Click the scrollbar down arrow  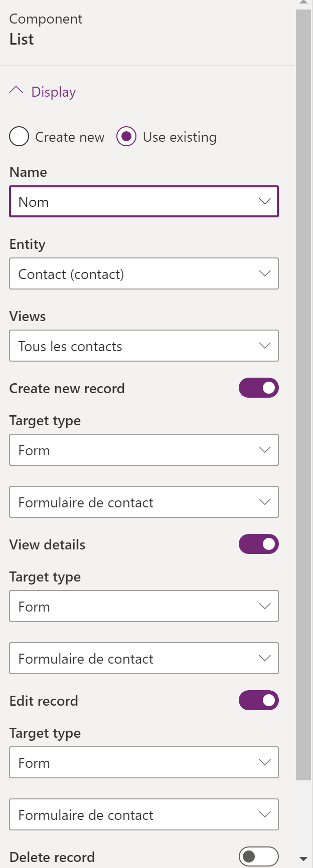[303, 858]
